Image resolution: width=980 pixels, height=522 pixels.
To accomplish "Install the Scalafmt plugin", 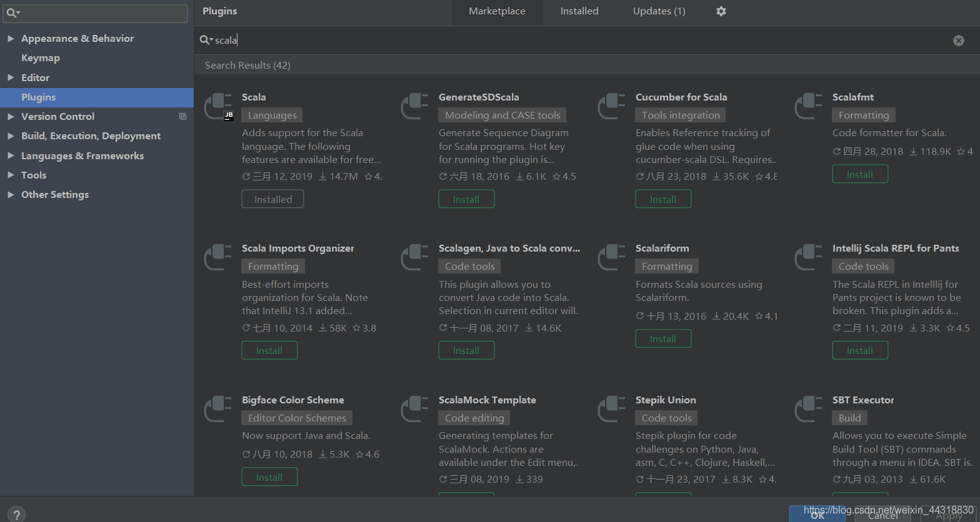I will (860, 174).
